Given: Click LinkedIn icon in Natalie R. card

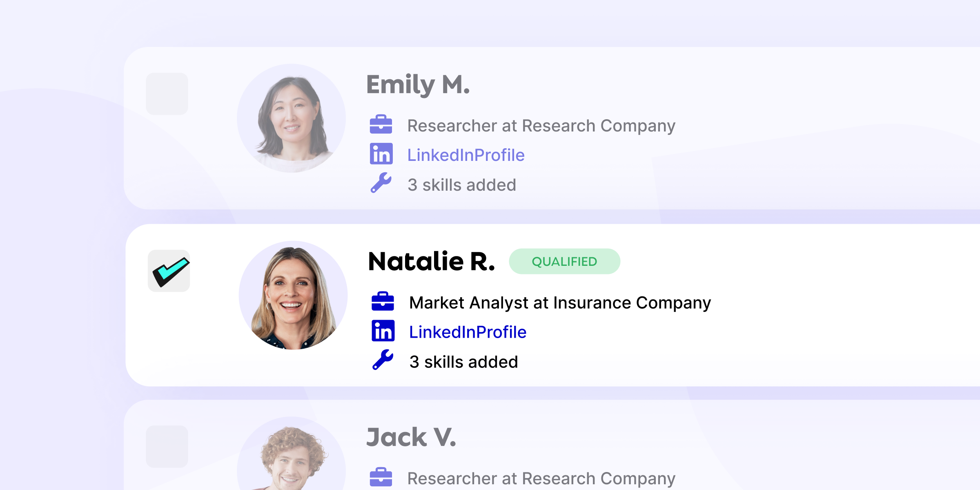Looking at the screenshot, I should [383, 331].
